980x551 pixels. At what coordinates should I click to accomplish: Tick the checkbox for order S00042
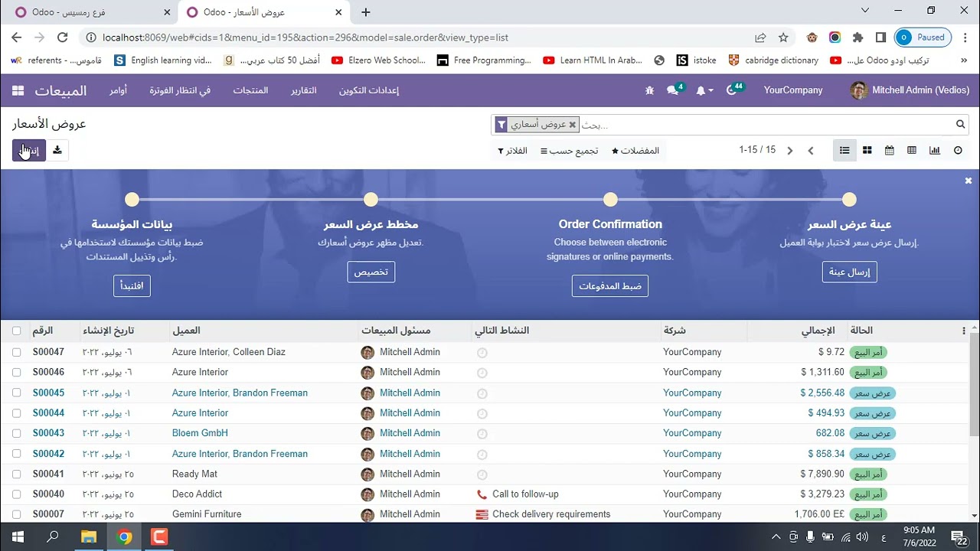[16, 454]
